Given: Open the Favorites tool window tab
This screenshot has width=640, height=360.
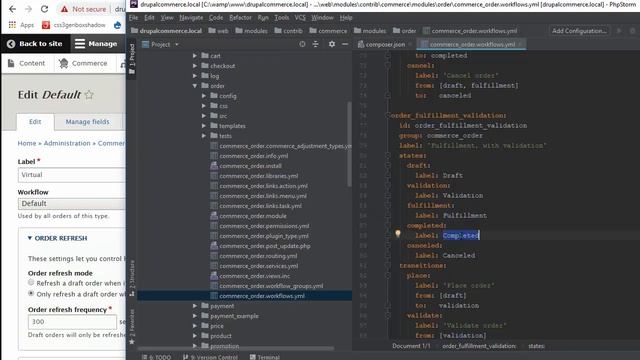Looking at the screenshot, I should [132, 327].
